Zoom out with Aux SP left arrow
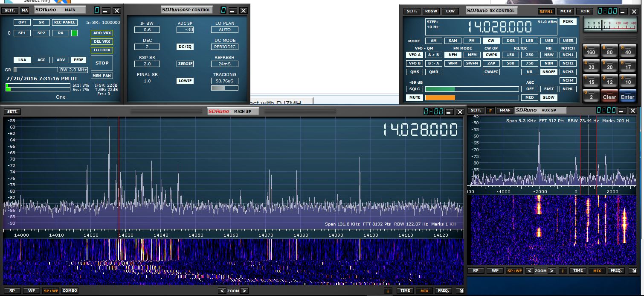 coord(529,271)
